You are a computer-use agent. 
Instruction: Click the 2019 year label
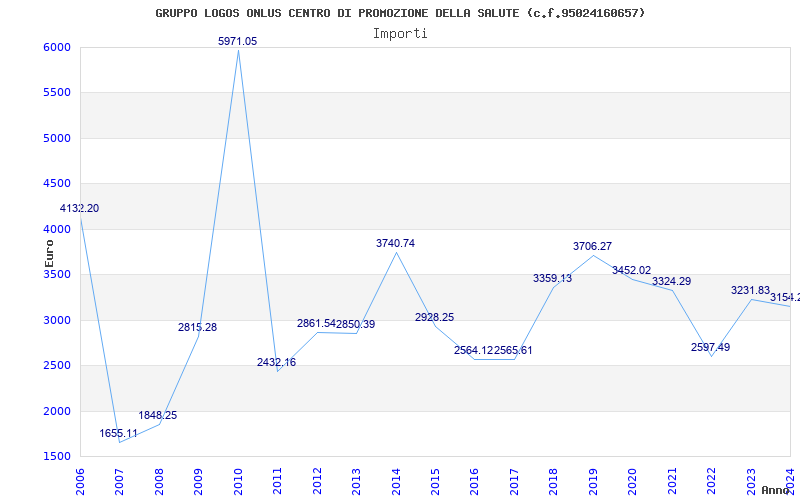point(593,482)
